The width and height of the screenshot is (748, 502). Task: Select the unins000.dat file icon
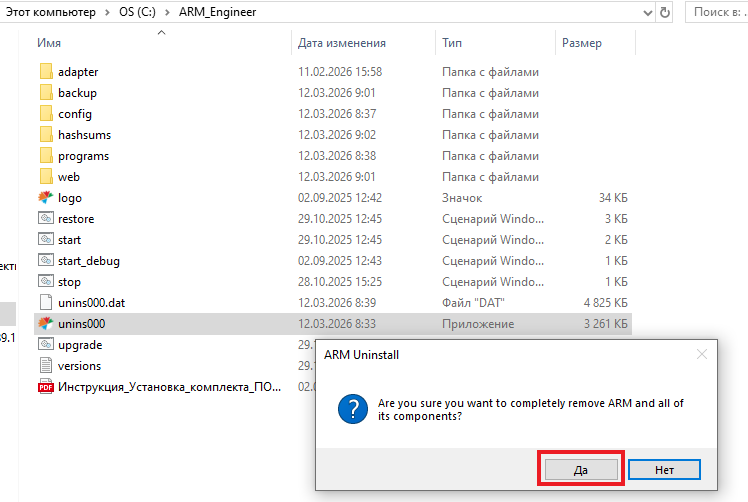45,303
